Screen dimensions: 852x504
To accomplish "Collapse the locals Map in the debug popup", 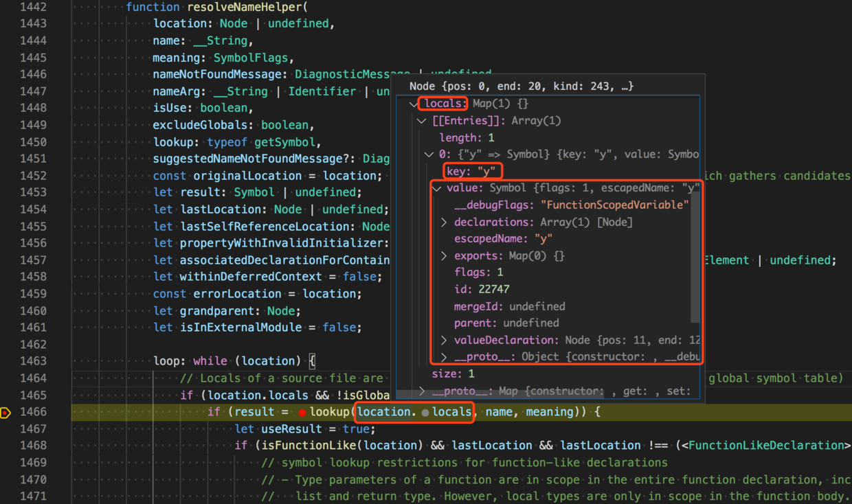I will [413, 103].
